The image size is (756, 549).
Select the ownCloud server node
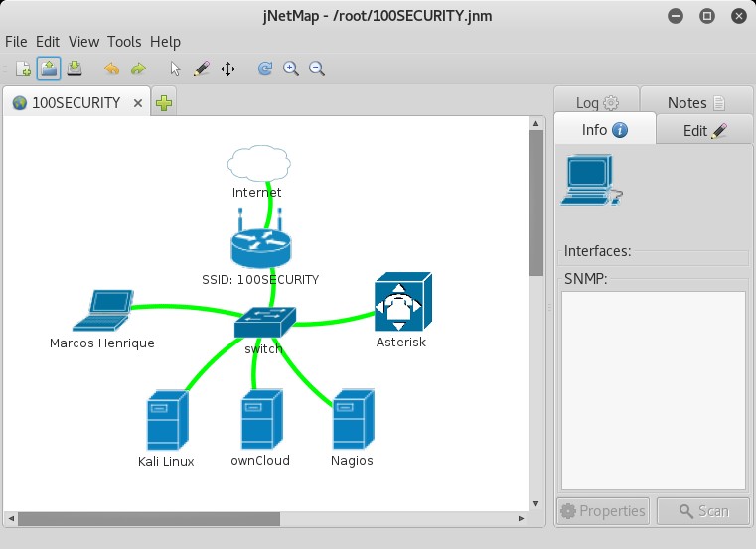(x=262, y=419)
